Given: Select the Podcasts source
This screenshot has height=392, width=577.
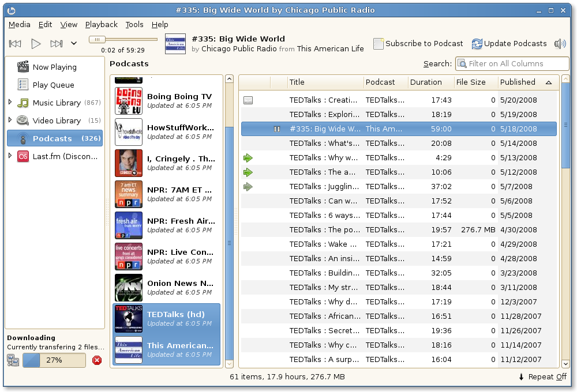Looking at the screenshot, I should 54,138.
